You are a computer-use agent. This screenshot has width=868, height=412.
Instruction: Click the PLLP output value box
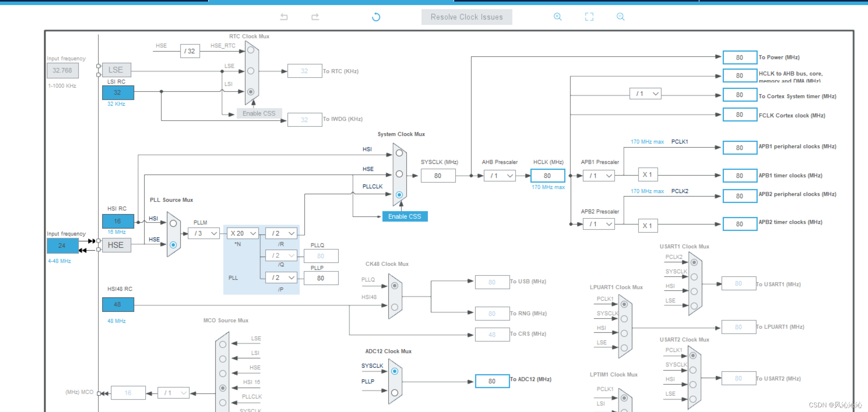(321, 278)
